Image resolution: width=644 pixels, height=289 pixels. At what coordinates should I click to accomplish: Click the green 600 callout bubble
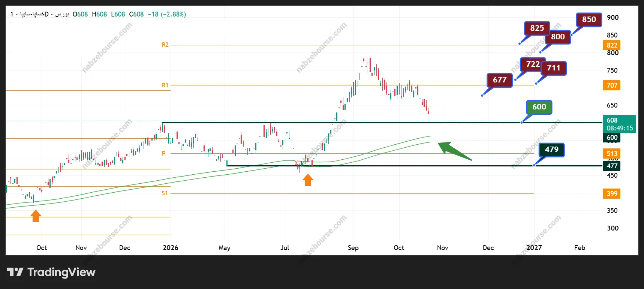(539, 107)
